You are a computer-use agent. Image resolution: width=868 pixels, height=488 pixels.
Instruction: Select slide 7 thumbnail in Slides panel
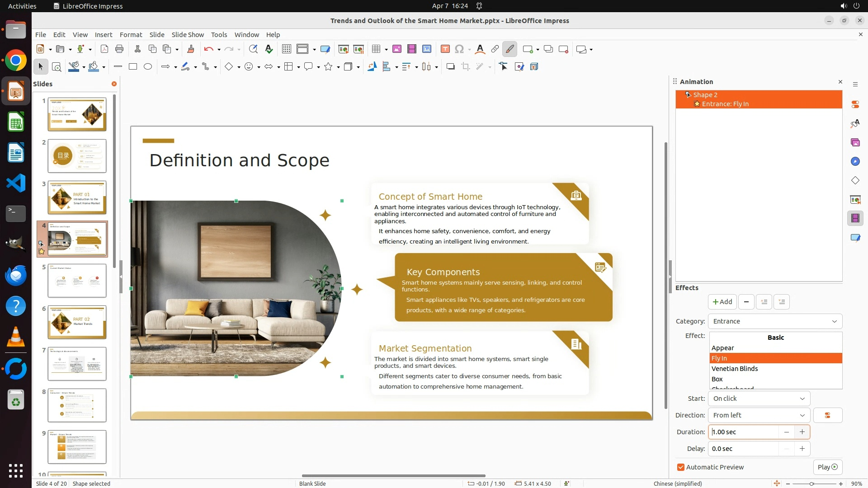click(77, 364)
